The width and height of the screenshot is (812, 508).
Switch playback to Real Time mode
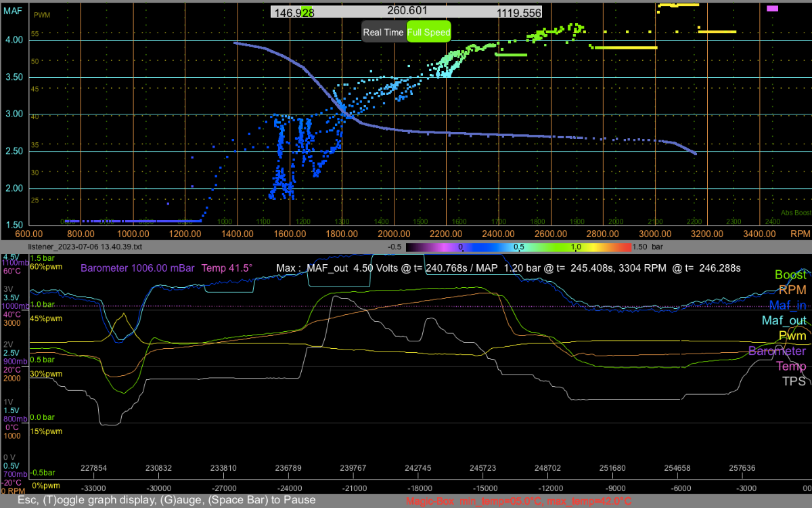click(384, 32)
